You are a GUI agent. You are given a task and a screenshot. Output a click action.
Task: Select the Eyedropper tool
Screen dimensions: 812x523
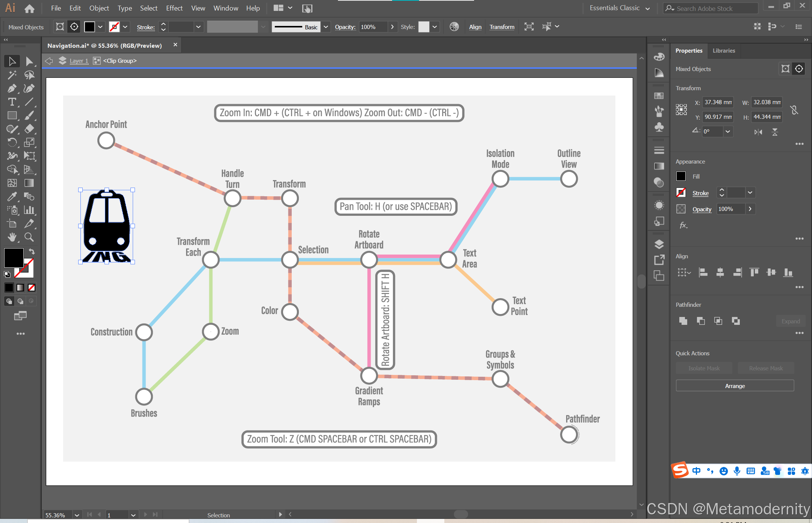pos(12,196)
